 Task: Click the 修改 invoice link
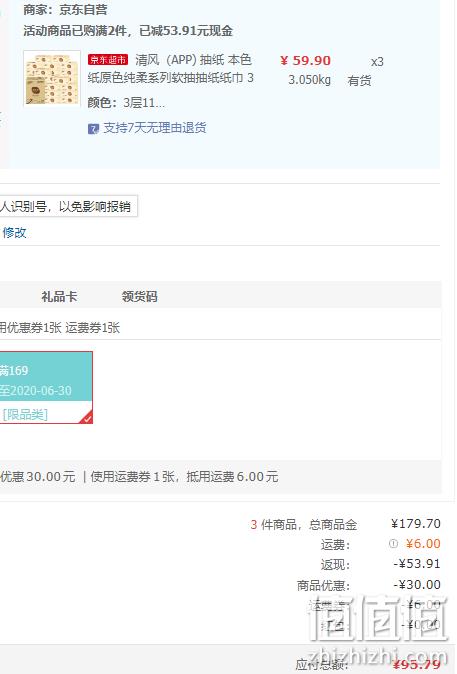click(x=15, y=233)
